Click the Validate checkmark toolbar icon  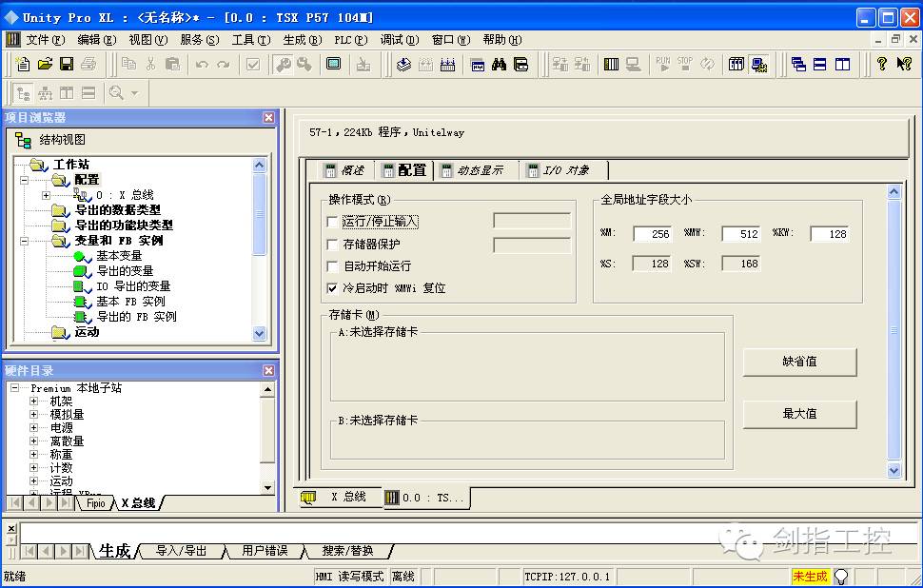tap(253, 64)
